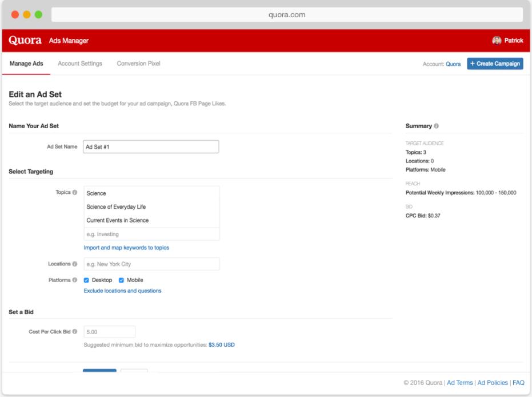Image resolution: width=532 pixels, height=397 pixels.
Task: Click the Summary info icon
Action: tap(437, 126)
